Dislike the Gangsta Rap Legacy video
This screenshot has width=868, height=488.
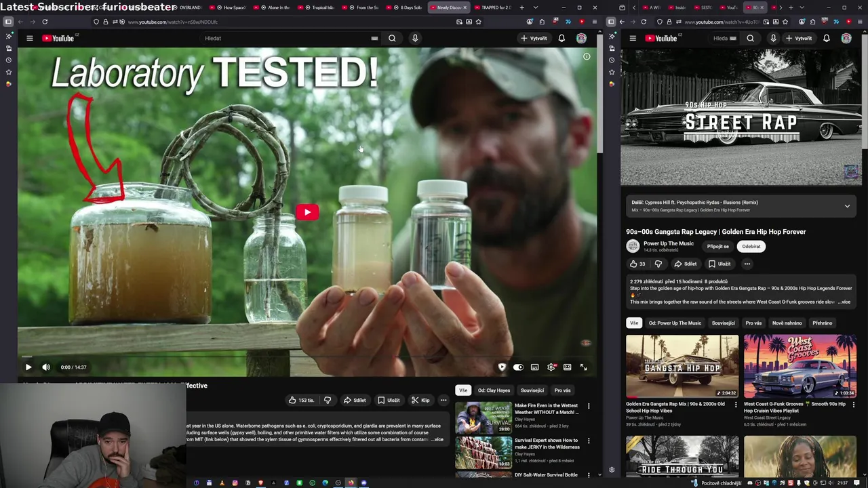coord(658,264)
